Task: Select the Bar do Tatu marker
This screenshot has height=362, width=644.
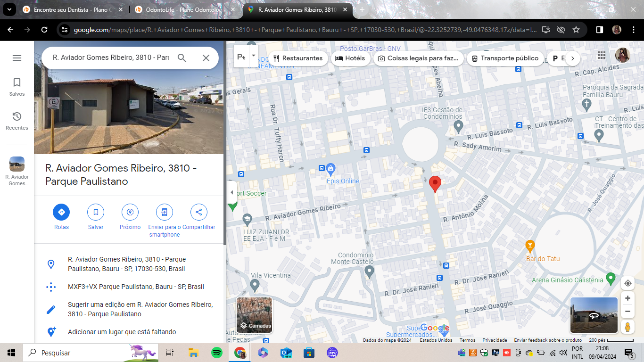Action: [x=530, y=246]
